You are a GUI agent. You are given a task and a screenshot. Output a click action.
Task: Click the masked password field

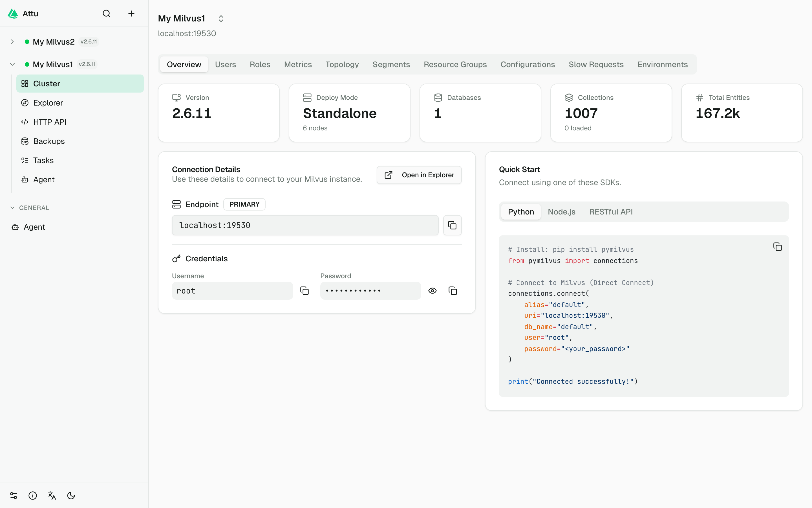point(370,291)
